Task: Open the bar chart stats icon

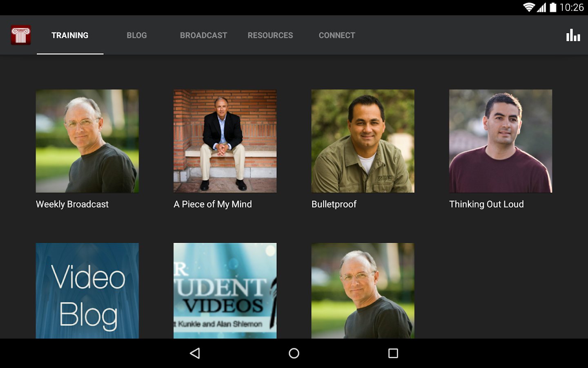Action: click(573, 35)
